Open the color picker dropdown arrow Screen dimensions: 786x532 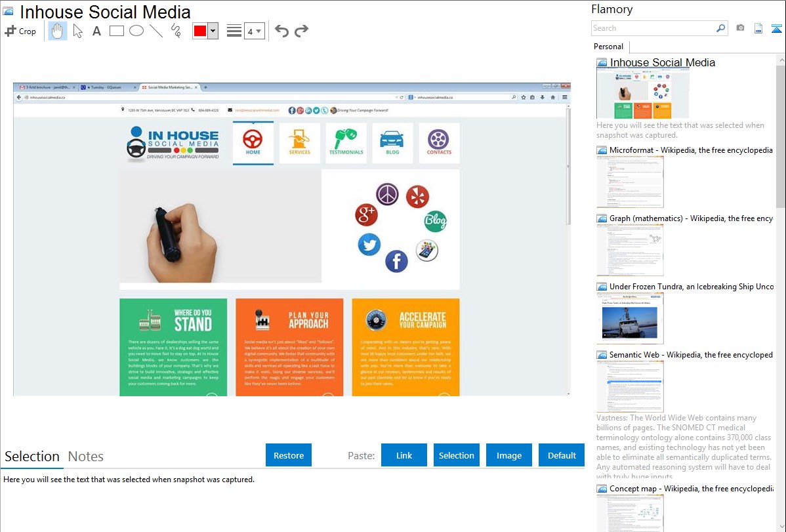(213, 31)
